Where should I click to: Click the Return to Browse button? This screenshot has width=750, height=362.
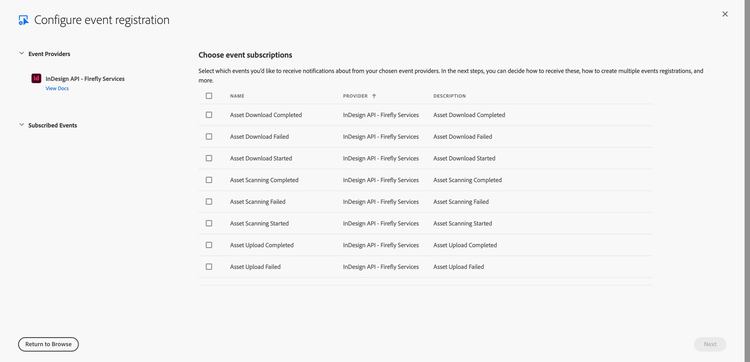coord(48,344)
